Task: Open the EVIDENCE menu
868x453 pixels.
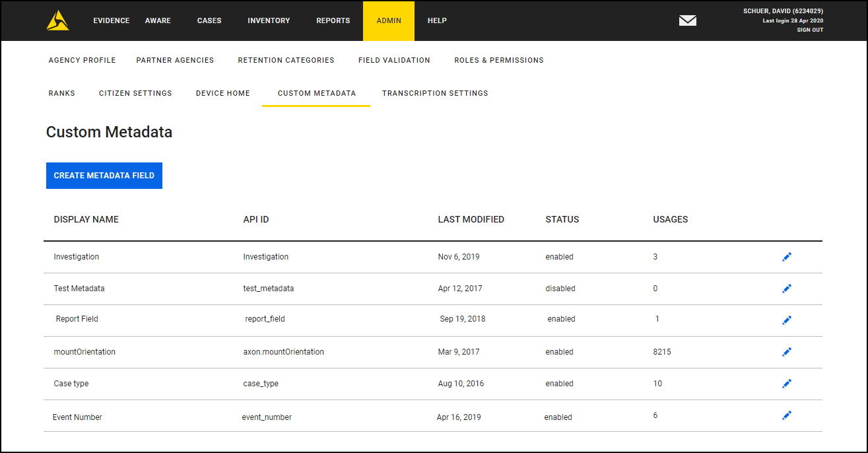Action: coord(111,20)
